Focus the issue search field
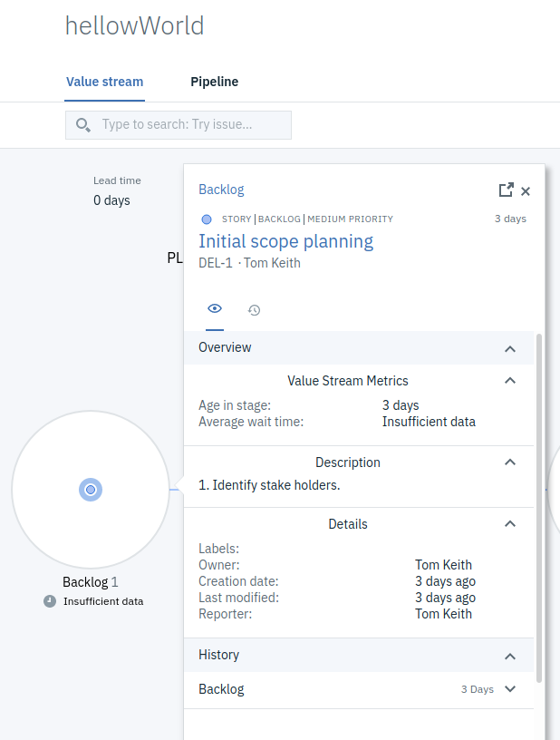Viewport: 560px width, 740px height. pyautogui.click(x=190, y=125)
